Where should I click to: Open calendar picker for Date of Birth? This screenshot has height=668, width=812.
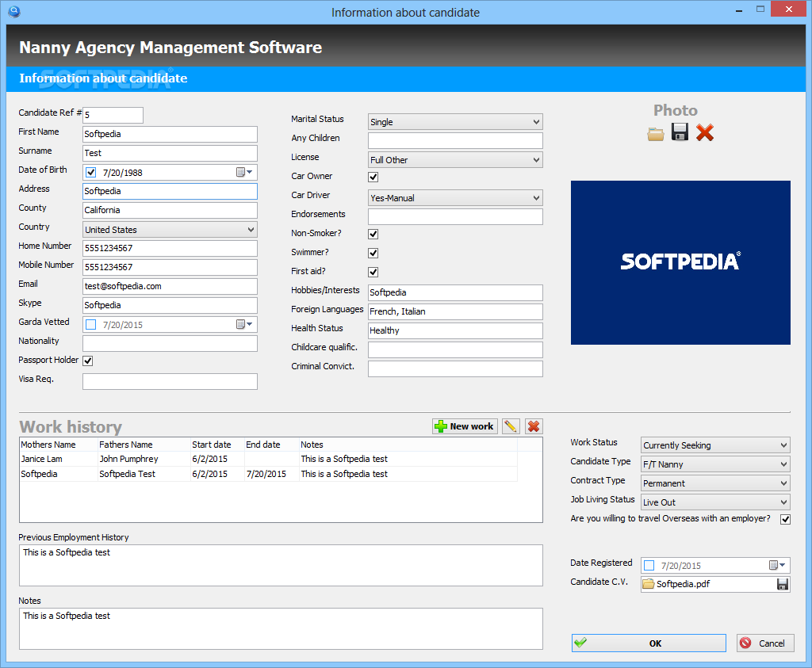[244, 172]
